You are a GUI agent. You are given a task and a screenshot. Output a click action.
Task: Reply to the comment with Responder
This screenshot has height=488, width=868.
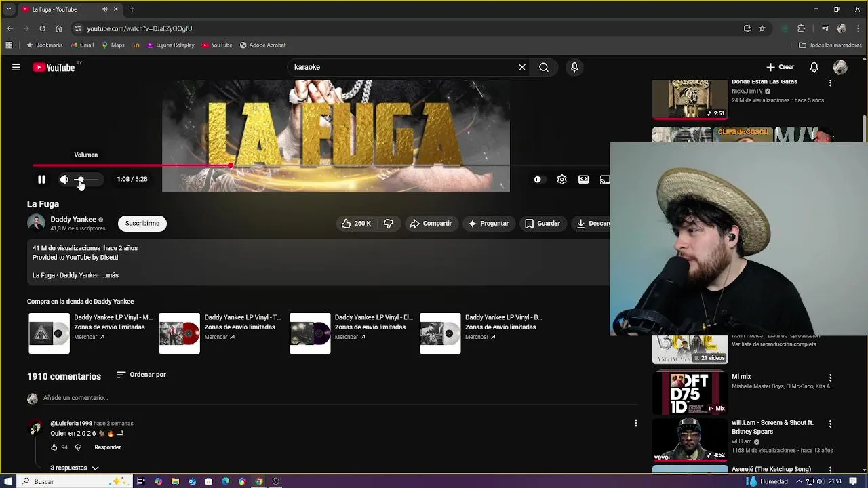(107, 447)
